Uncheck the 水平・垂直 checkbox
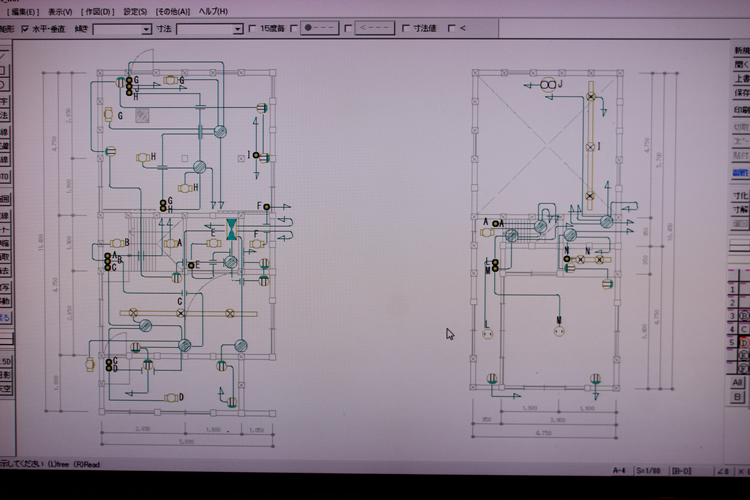Screen dimensions: 750x500 [x=26, y=29]
